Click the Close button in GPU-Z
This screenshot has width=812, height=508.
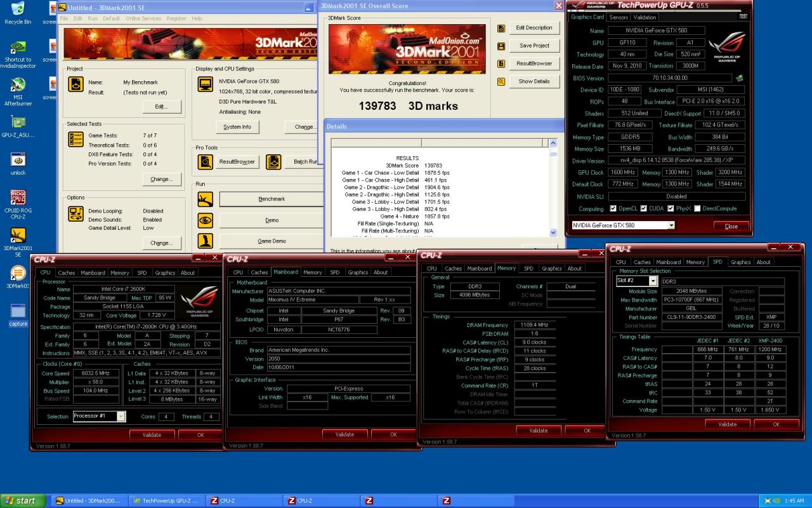[731, 226]
